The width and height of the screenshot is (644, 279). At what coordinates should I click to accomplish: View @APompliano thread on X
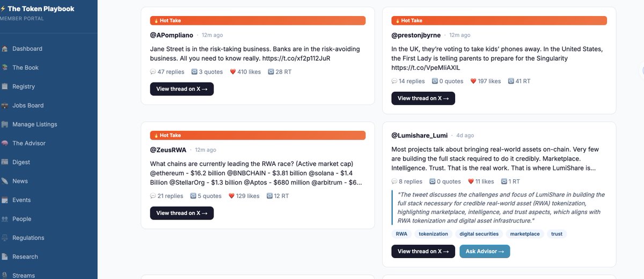point(182,89)
